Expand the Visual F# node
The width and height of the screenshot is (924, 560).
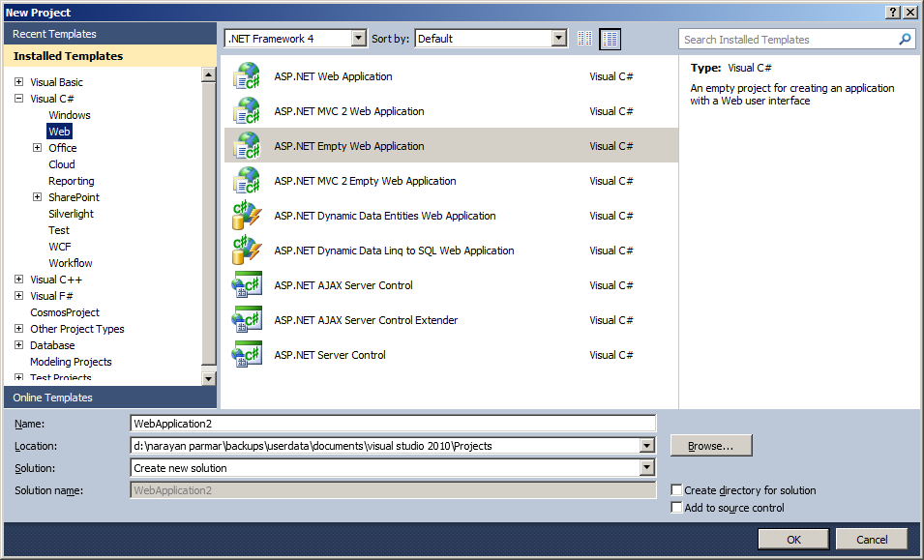coord(18,296)
